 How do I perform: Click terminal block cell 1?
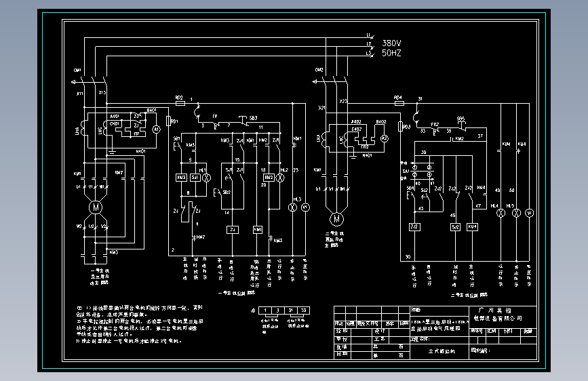tap(265, 310)
